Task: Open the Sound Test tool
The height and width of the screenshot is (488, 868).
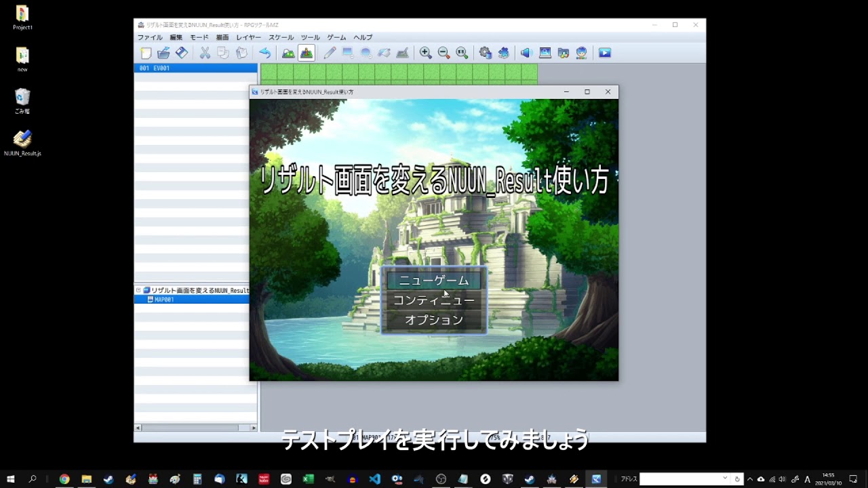Action: coord(526,52)
